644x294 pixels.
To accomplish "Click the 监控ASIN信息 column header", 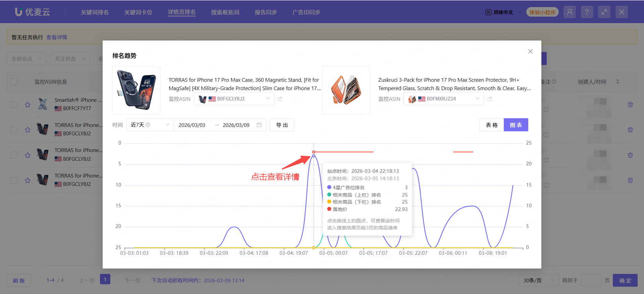I will click(51, 82).
